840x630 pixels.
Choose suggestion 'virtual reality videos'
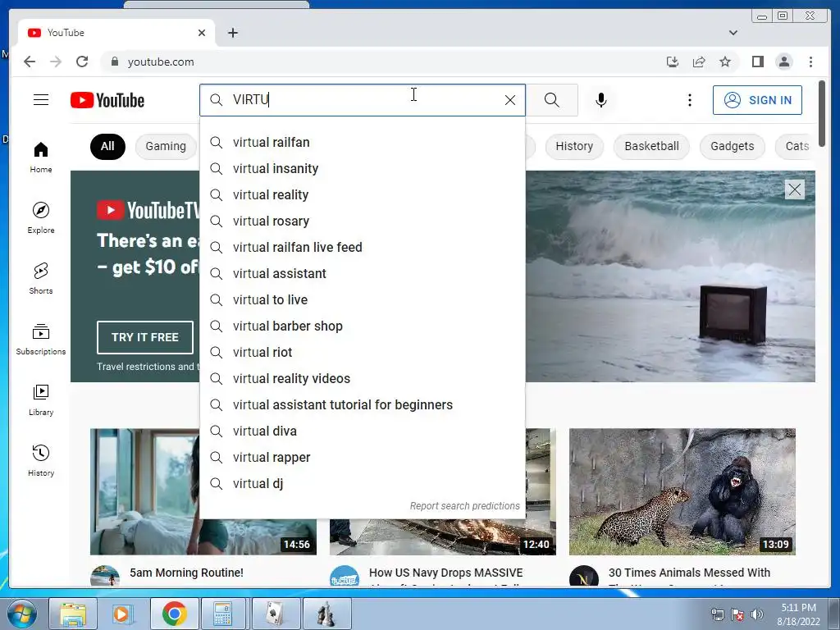363,379
